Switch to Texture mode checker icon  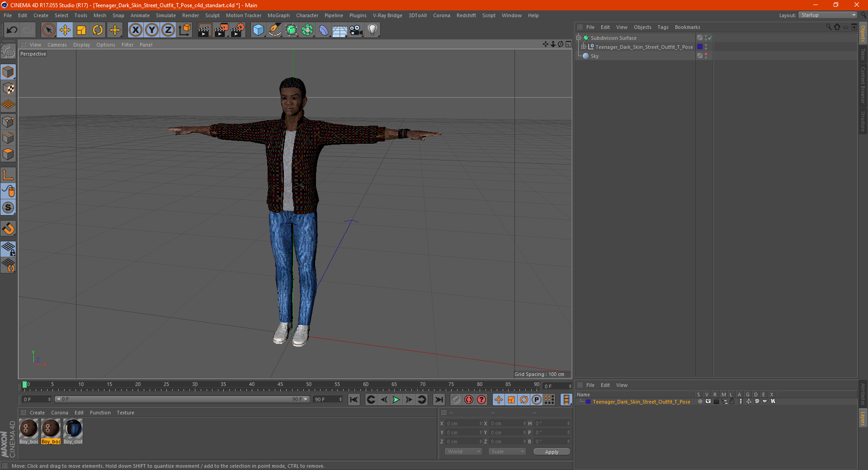8,89
